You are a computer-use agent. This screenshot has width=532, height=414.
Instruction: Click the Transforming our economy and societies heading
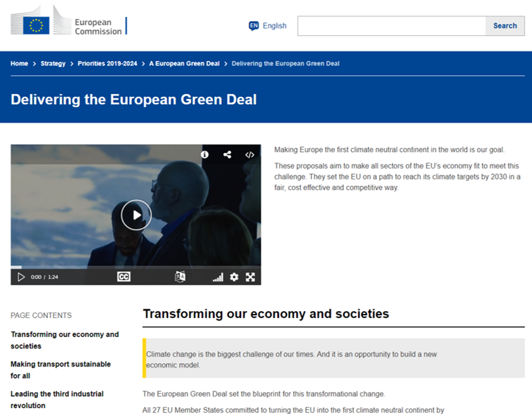265,314
